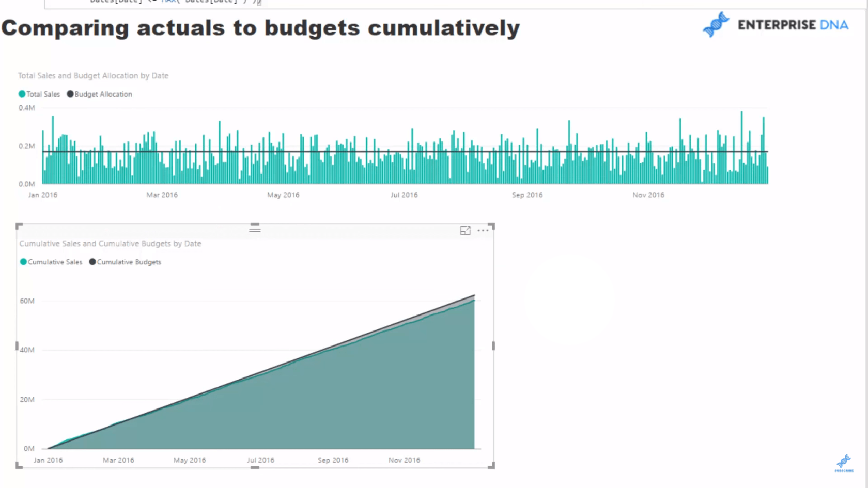Open the More options ellipsis on cumulative chart

[x=483, y=231]
